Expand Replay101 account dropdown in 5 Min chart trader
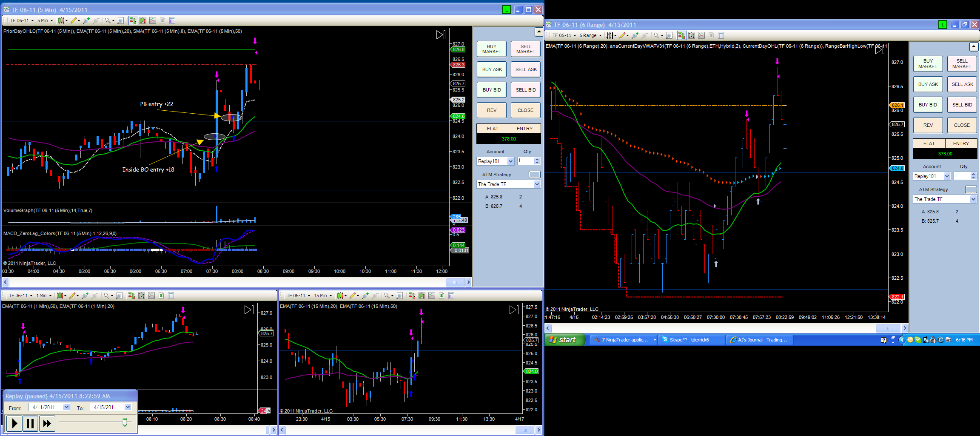This screenshot has width=980, height=436. click(x=511, y=161)
